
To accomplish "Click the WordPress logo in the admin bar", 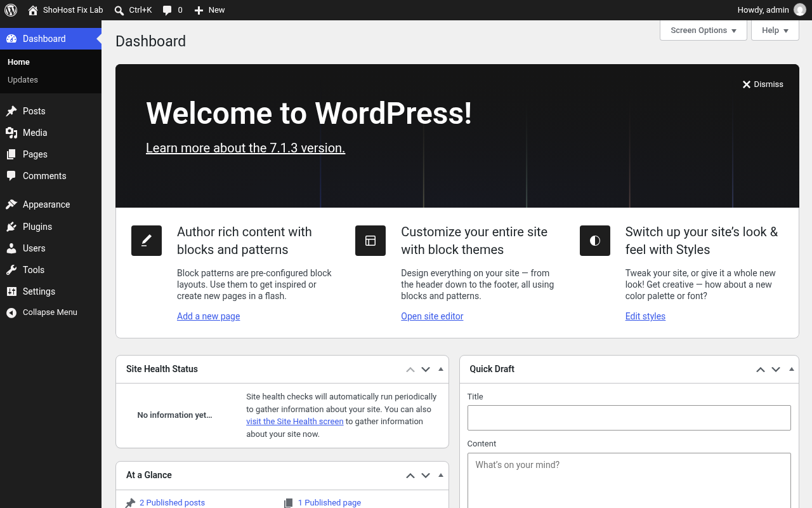I will pos(11,10).
